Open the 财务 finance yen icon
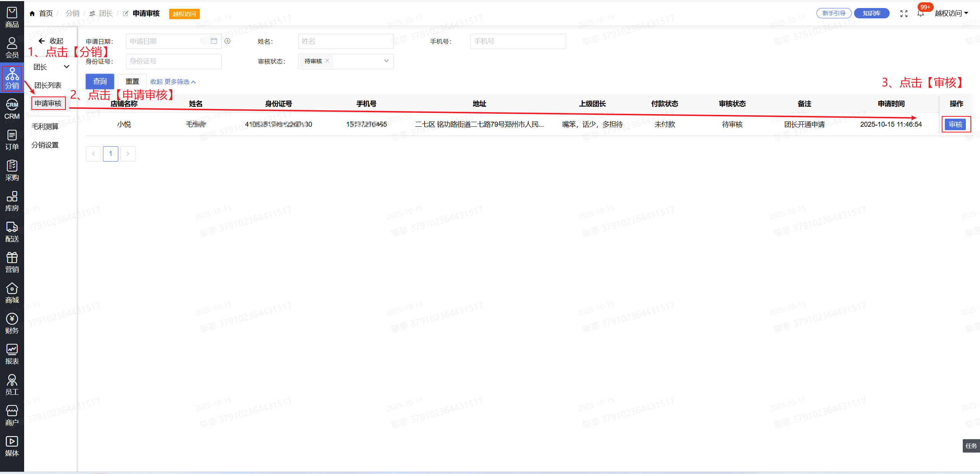The image size is (980, 474). click(x=12, y=324)
